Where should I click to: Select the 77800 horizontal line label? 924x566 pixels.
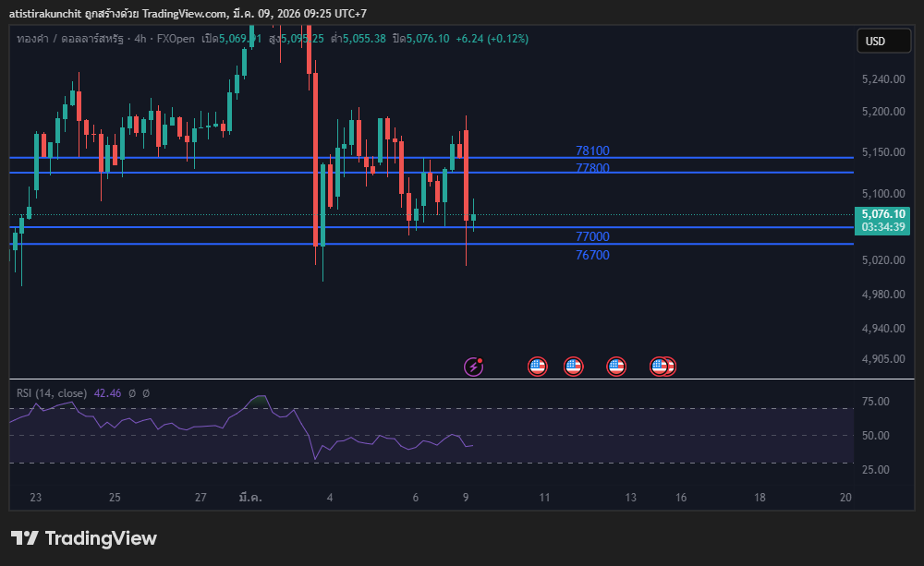[x=592, y=168]
